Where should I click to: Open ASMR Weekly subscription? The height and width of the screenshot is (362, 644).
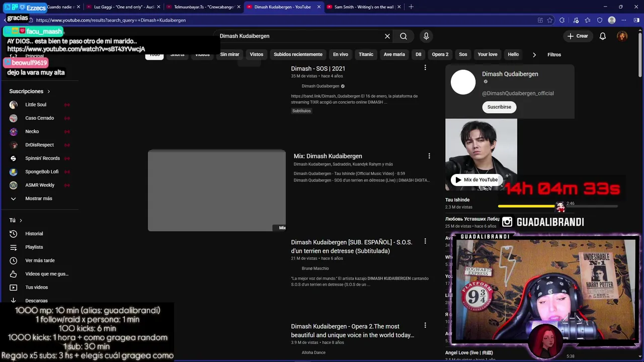tap(39, 185)
